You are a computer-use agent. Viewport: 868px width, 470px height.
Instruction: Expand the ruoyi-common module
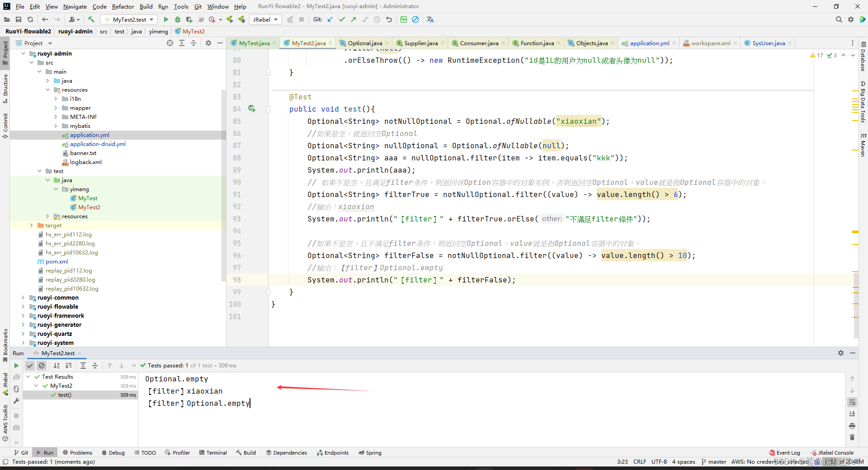tap(23, 297)
